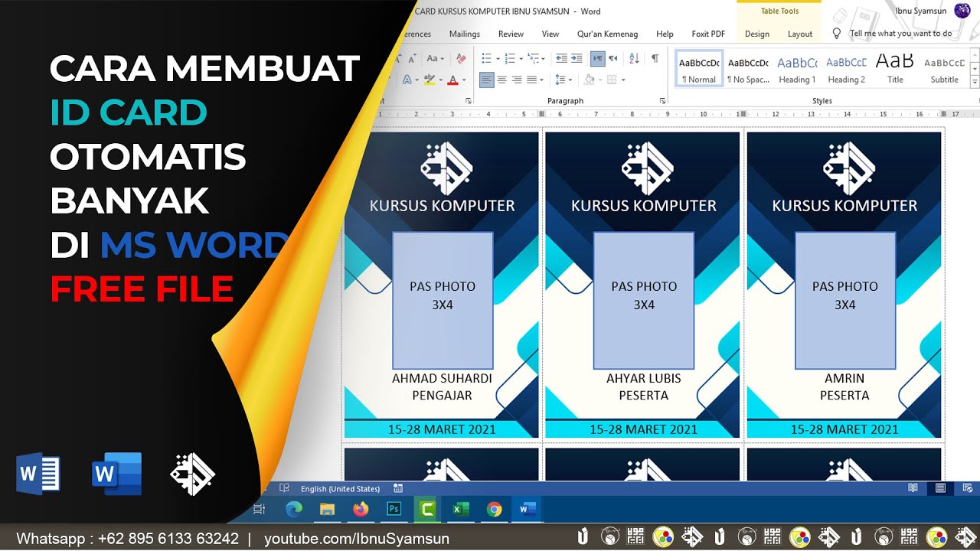Click the Text Effects glowing A icon
980x551 pixels.
[x=407, y=80]
